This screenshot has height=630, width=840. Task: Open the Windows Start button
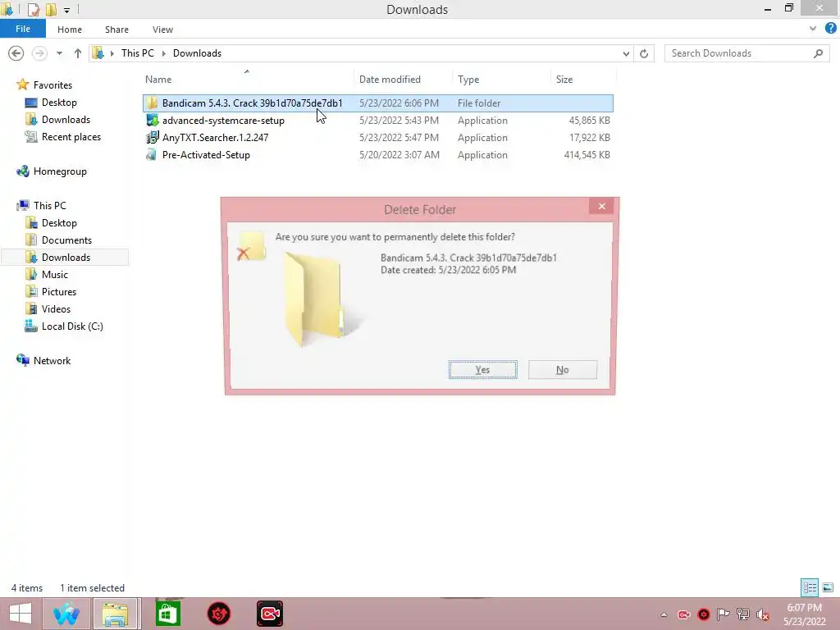[21, 614]
